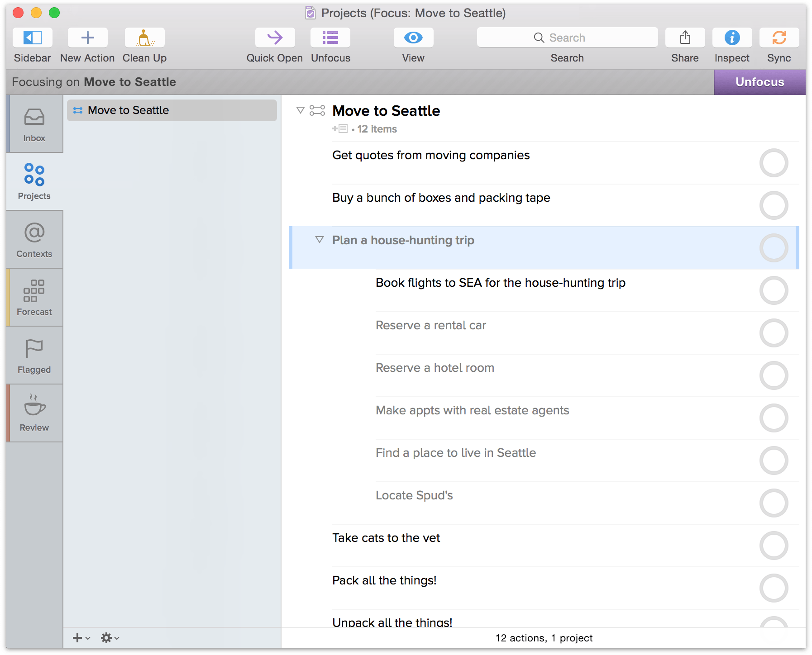Viewport: 812px width, 655px height.
Task: Mark Reserve a rental car complete
Action: (774, 333)
